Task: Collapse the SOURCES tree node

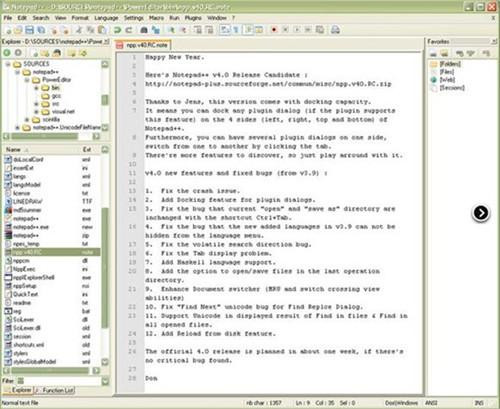Action: (8, 64)
